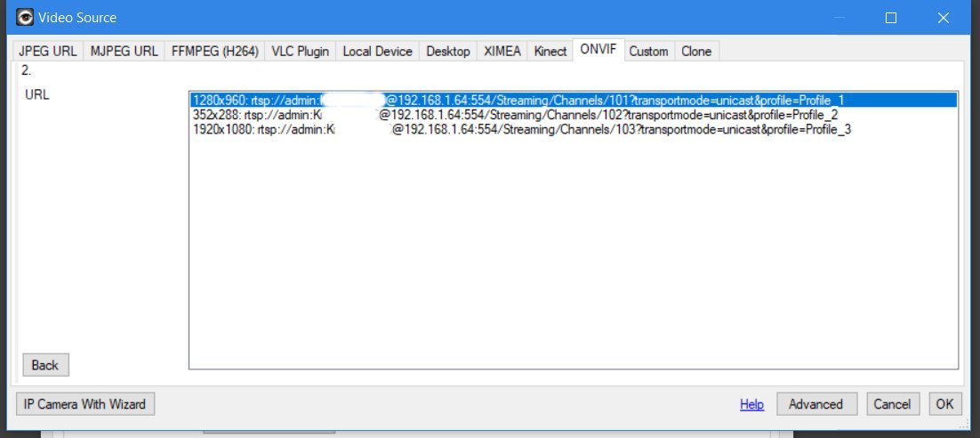Pick the 1920x1080 Profile_3 stream URL
The width and height of the screenshot is (980, 438).
(521, 129)
